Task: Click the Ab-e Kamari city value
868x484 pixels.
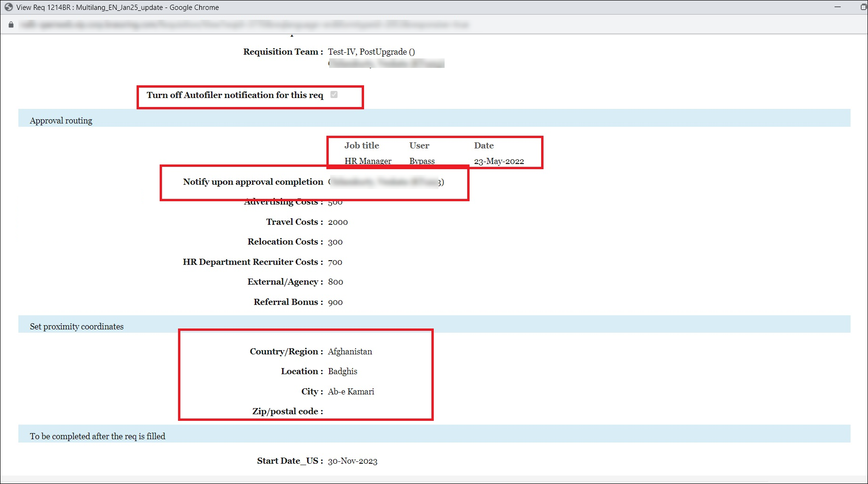Action: pos(351,392)
